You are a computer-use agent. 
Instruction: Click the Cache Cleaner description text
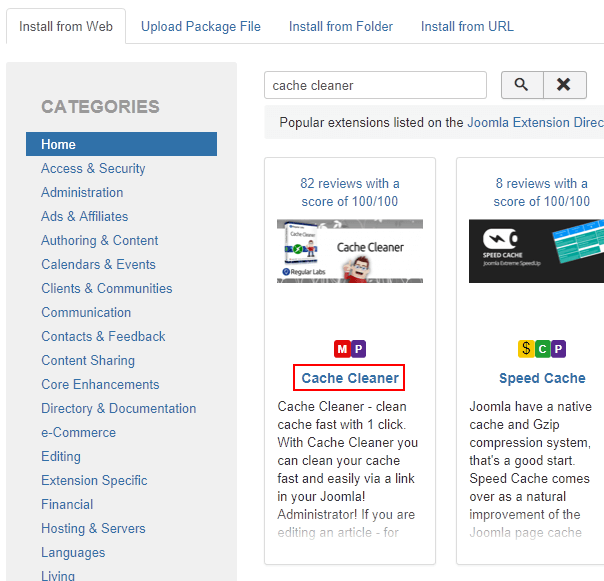coord(347,469)
